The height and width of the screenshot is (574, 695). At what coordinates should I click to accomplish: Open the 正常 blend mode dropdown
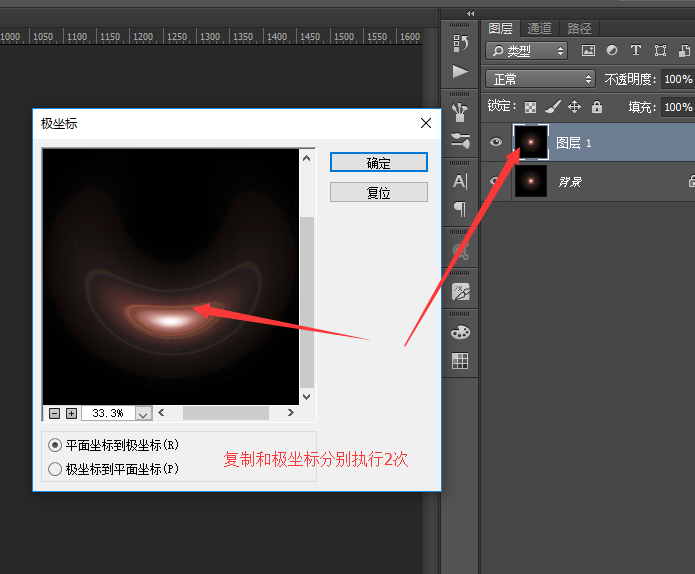click(x=540, y=79)
